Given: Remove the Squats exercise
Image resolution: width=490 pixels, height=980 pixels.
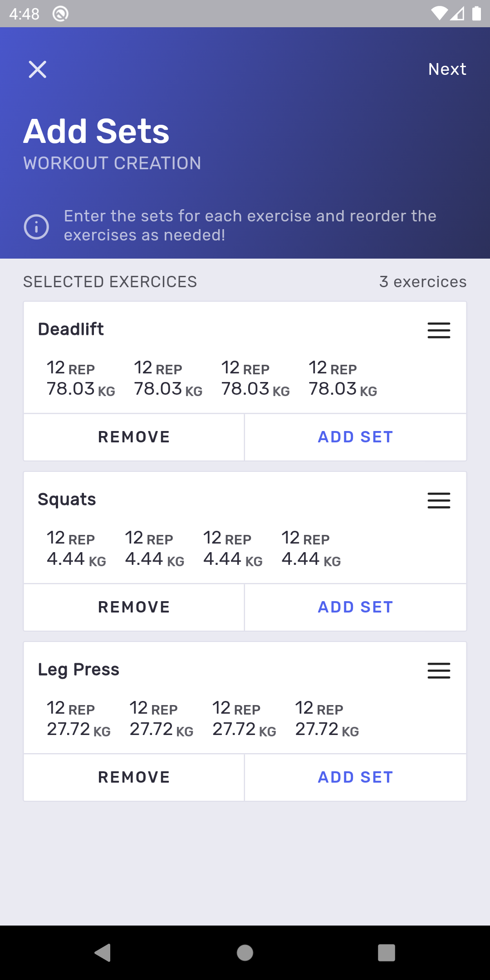Looking at the screenshot, I should click(x=134, y=607).
